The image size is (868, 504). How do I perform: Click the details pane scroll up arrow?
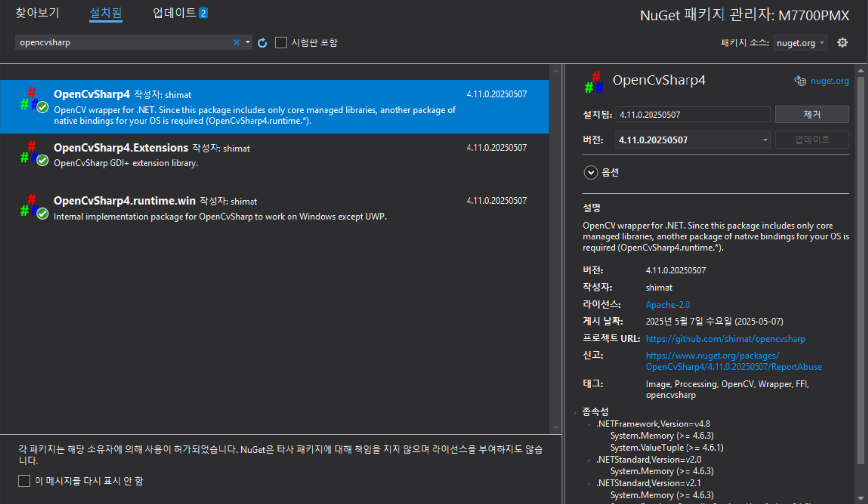click(861, 71)
